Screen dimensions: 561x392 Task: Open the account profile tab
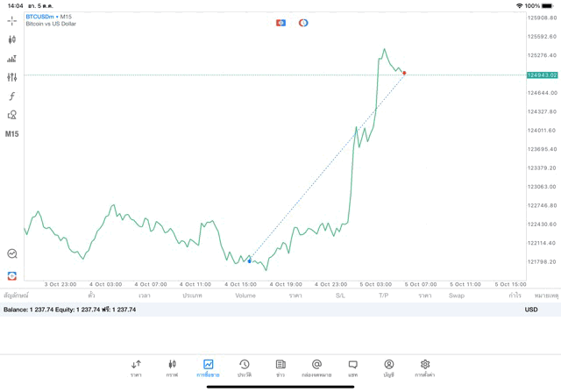coord(389,368)
